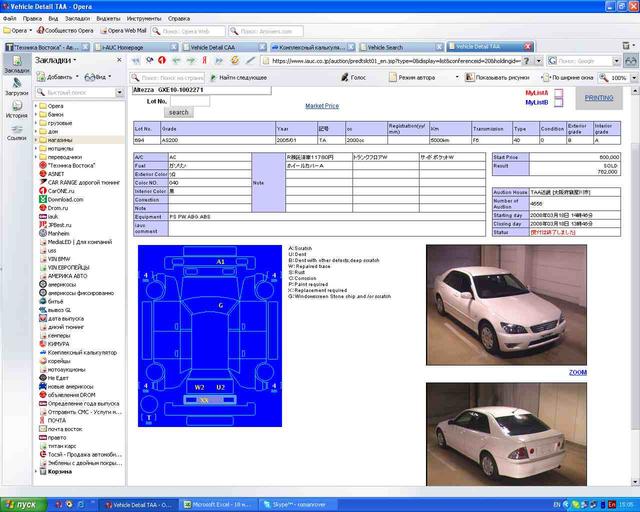Expand the Opera bookmarks folder
Screen dimensions: 640x512
pos(36,106)
